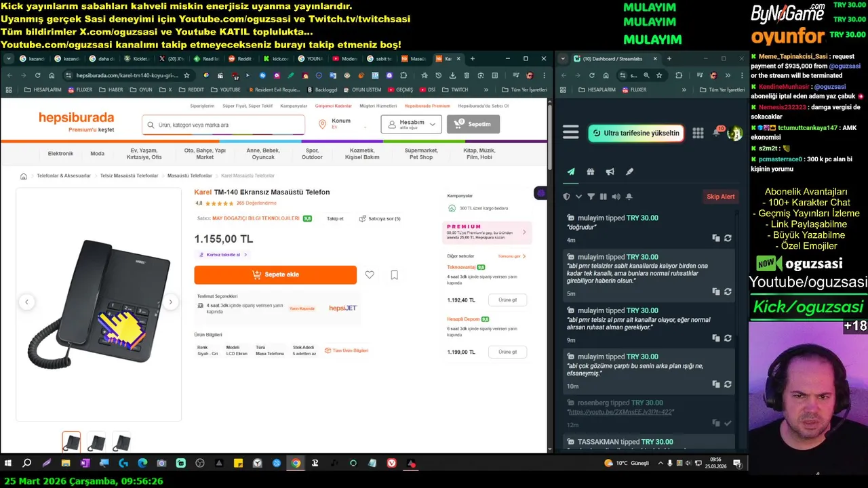Open the Moda category menu
This screenshot has height=488, width=868.
click(98, 154)
